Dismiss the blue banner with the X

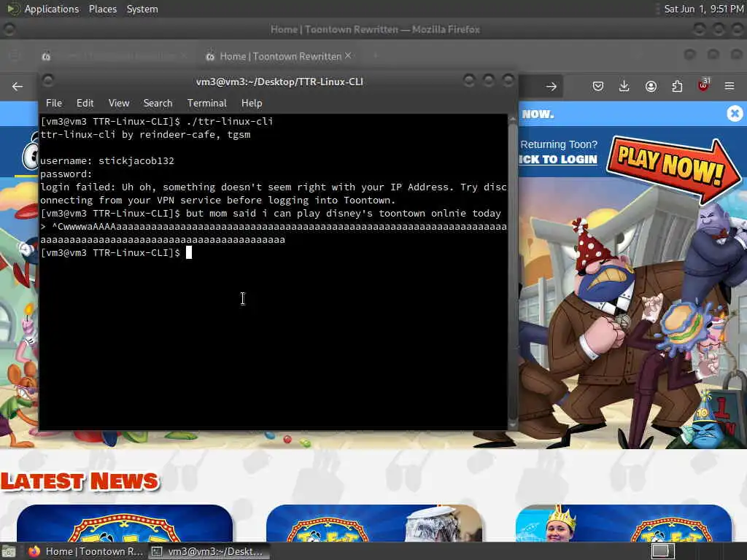[x=735, y=113]
